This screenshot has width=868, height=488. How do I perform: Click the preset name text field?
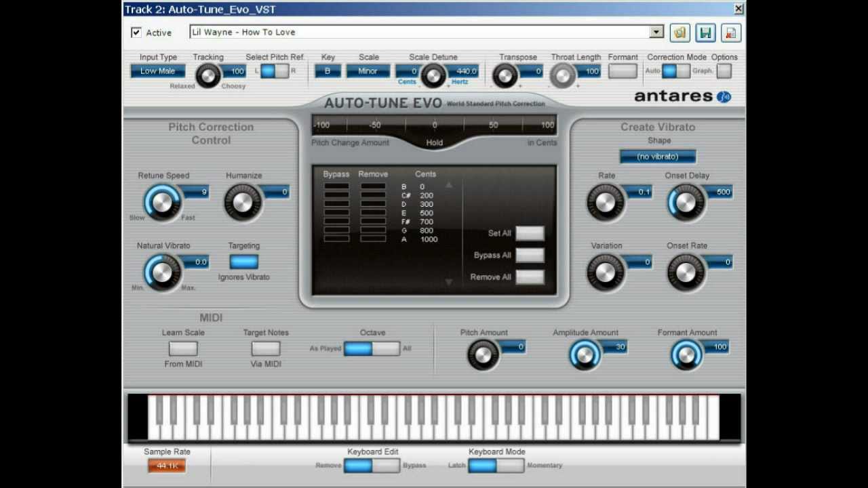419,32
